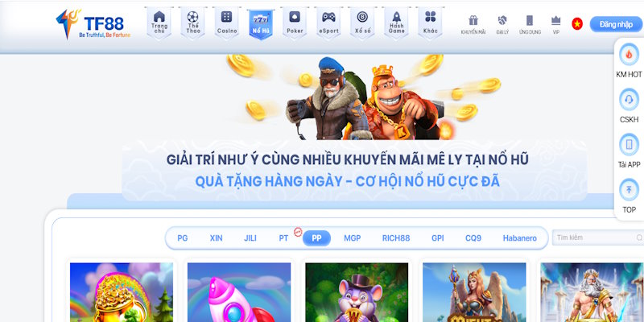Select the CQ9 provider tab
The height and width of the screenshot is (322, 644).
click(x=473, y=238)
